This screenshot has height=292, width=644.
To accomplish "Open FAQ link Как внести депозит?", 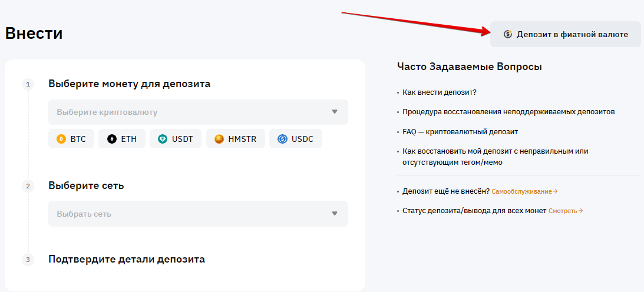I will click(x=440, y=92).
